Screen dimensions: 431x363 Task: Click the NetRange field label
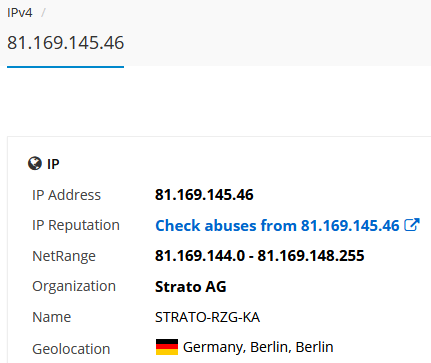[64, 256]
